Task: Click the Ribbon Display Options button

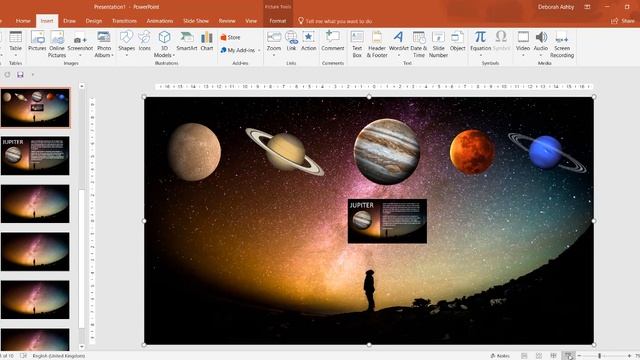Action: pyautogui.click(x=587, y=7)
